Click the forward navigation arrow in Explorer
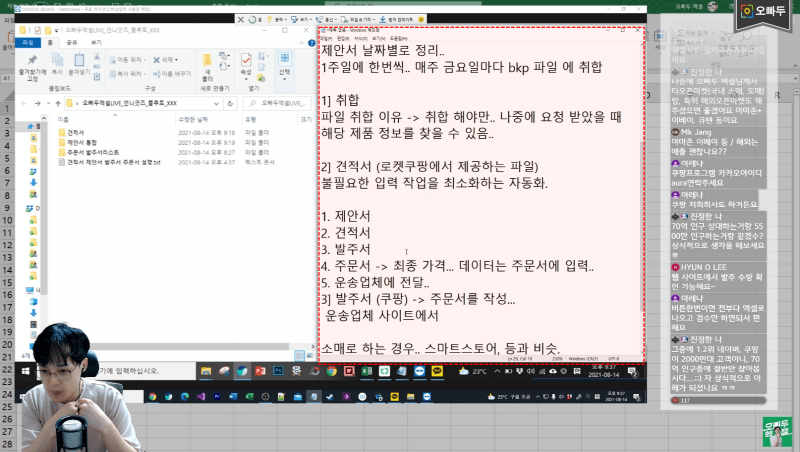The height and width of the screenshot is (452, 800). point(37,104)
